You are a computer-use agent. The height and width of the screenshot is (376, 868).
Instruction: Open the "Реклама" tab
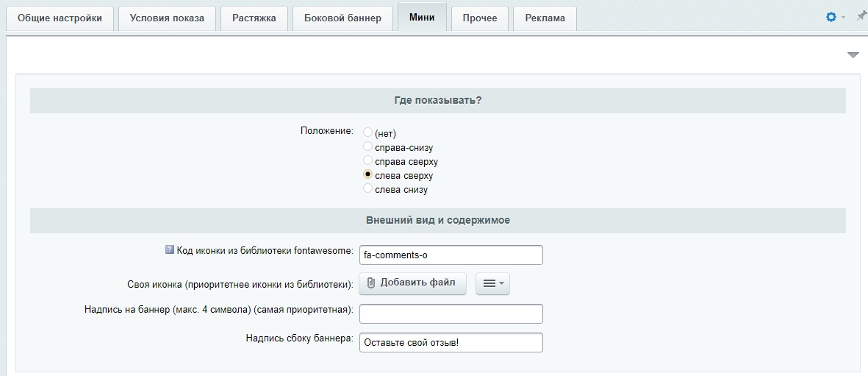[x=545, y=18]
